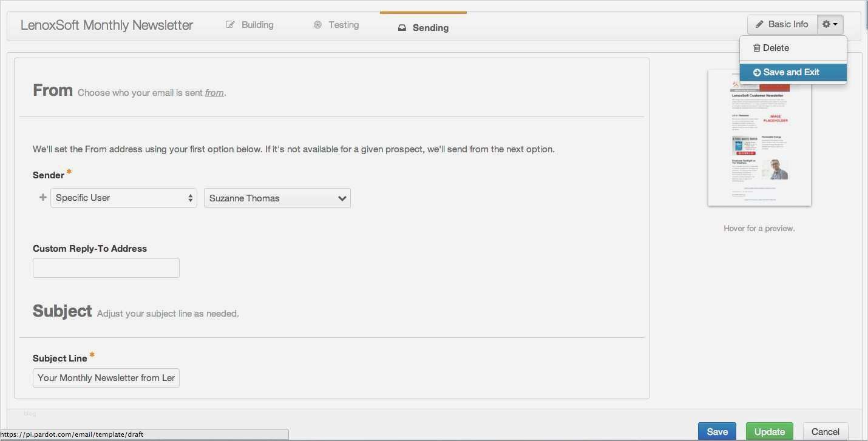The width and height of the screenshot is (868, 441).
Task: Click into the Subject Line field
Action: (106, 378)
